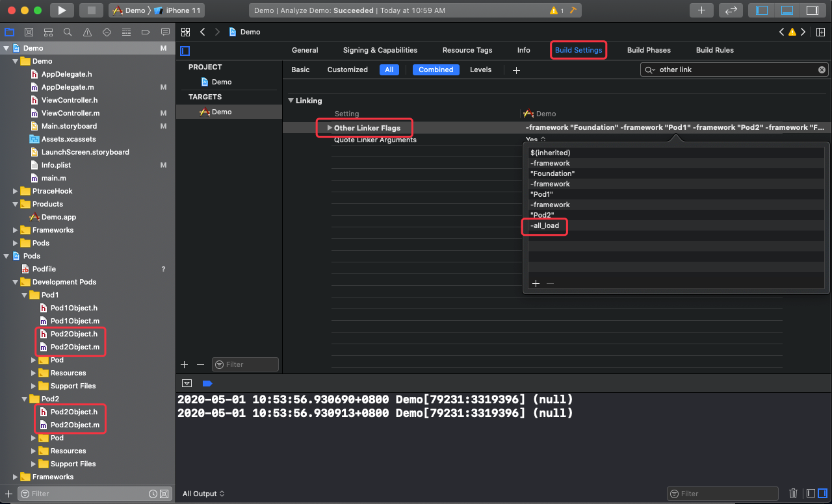Switch to the General tab
Screen dimensions: 832x504
tap(305, 50)
